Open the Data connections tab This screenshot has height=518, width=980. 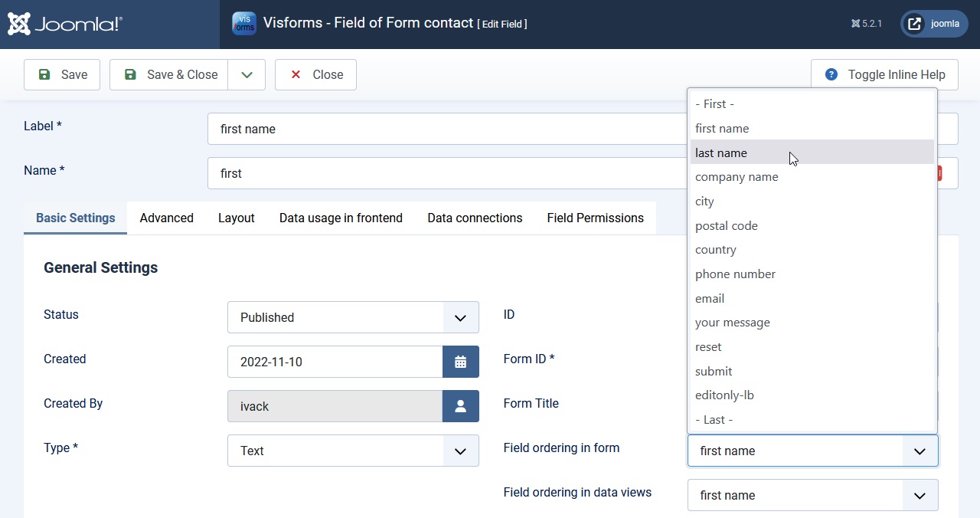475,218
